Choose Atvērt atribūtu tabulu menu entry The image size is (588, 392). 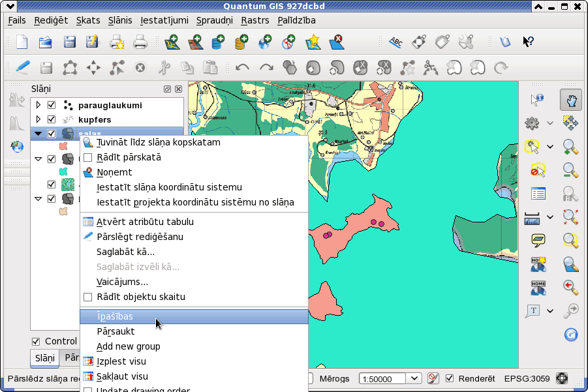pyautogui.click(x=194, y=222)
